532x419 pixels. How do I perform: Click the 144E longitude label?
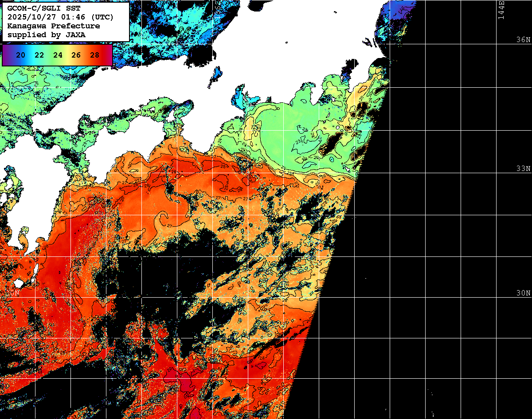point(501,10)
